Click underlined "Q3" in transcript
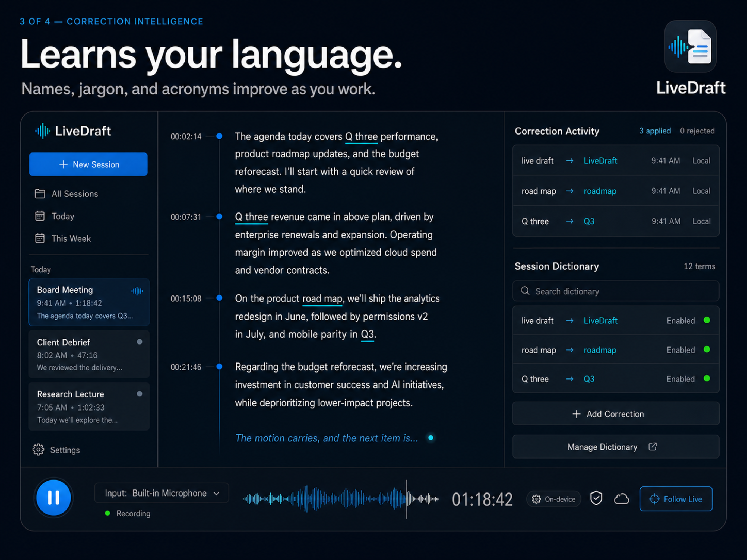Screen dimensions: 747x560 click(368, 335)
